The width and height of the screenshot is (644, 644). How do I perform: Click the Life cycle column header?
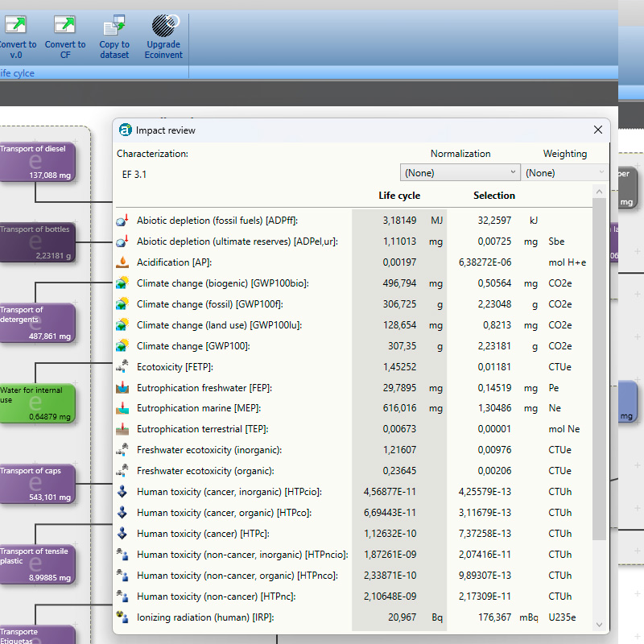tap(399, 196)
